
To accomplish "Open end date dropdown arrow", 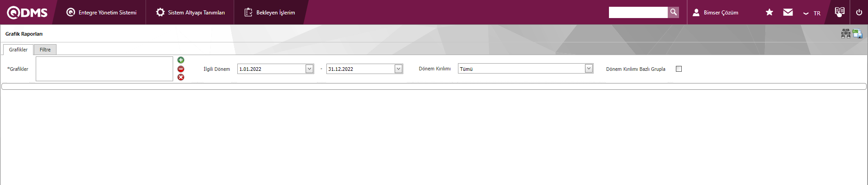I will click(399, 69).
